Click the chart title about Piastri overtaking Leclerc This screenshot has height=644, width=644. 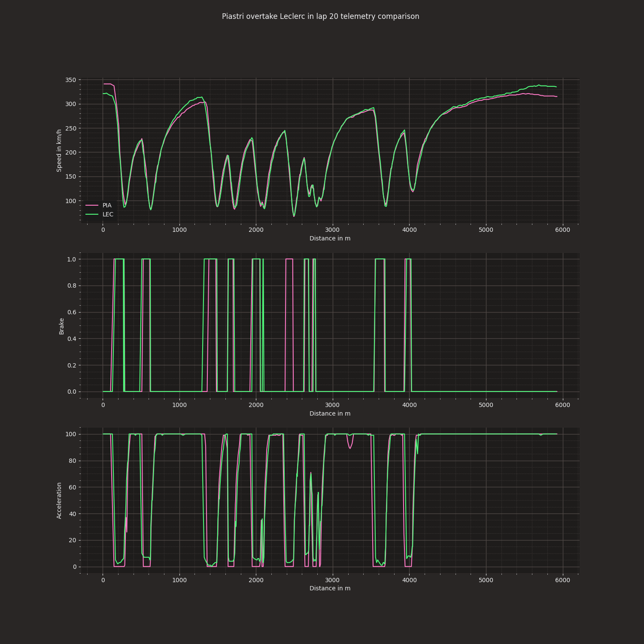point(320,16)
